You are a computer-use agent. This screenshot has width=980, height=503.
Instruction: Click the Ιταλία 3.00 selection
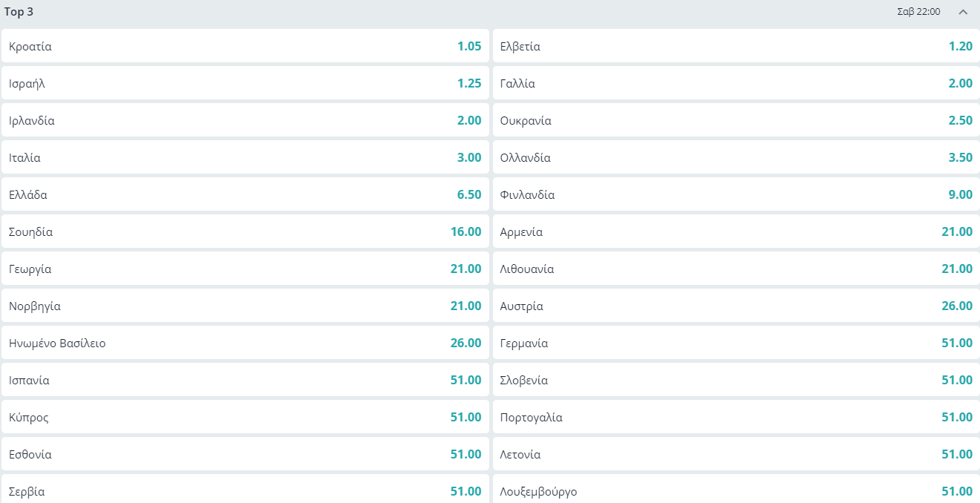(x=245, y=157)
